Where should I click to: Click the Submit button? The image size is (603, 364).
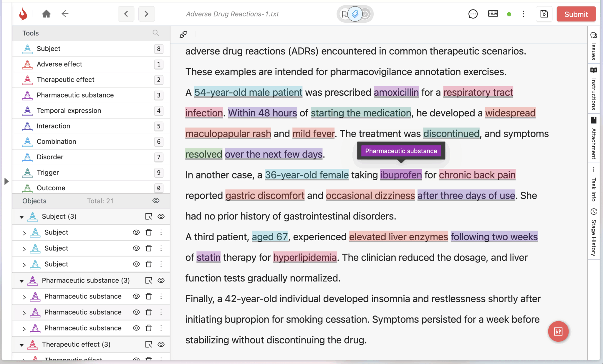point(576,14)
